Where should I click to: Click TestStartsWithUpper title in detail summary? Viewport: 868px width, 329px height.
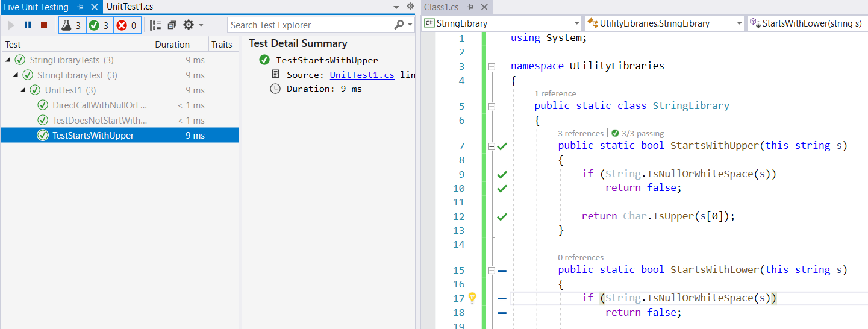point(327,60)
